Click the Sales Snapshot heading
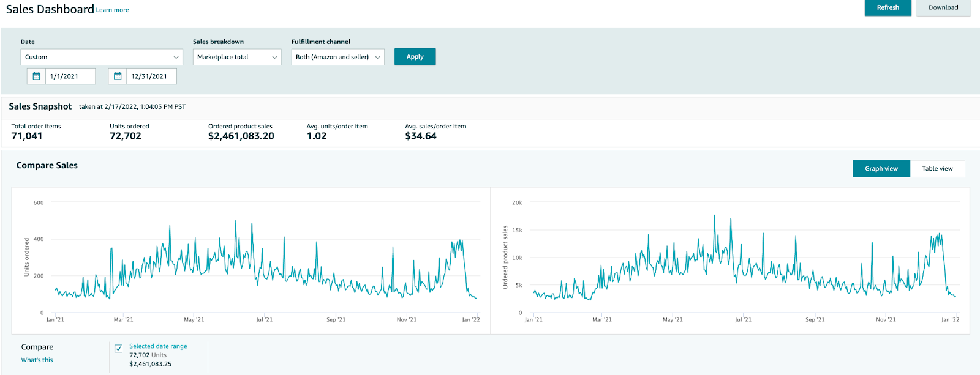 point(40,106)
